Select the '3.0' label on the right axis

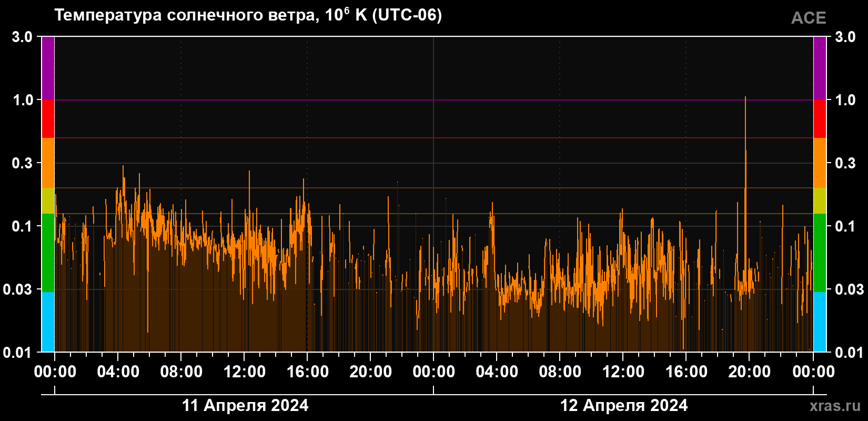click(845, 37)
